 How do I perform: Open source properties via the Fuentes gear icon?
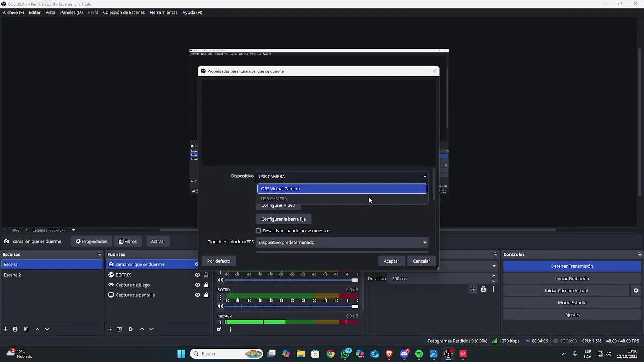pyautogui.click(x=131, y=329)
